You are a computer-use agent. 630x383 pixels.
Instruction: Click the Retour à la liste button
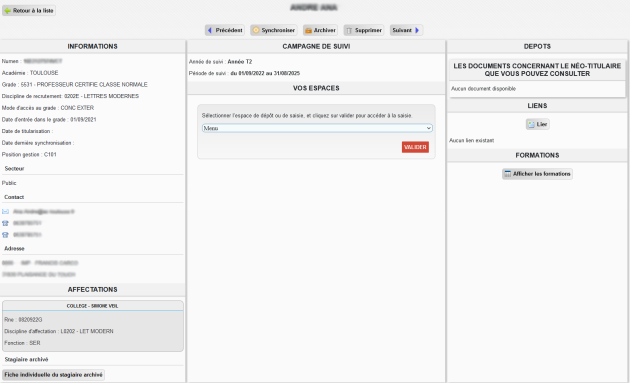pos(29,10)
